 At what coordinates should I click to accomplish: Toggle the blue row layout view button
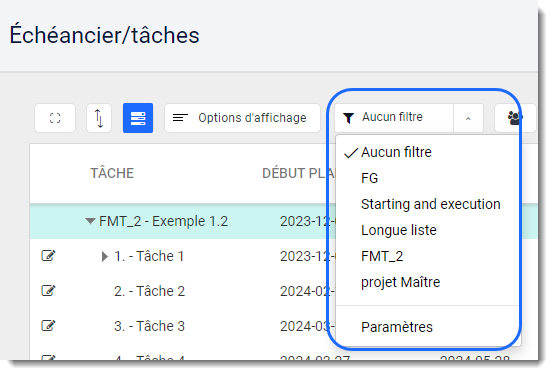[138, 118]
